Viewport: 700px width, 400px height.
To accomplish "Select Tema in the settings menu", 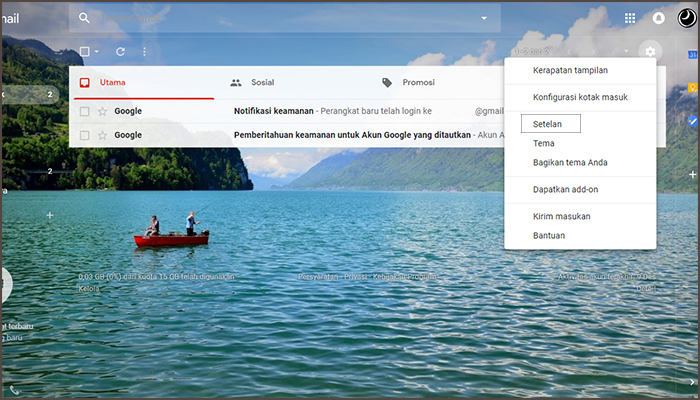I will [x=543, y=144].
